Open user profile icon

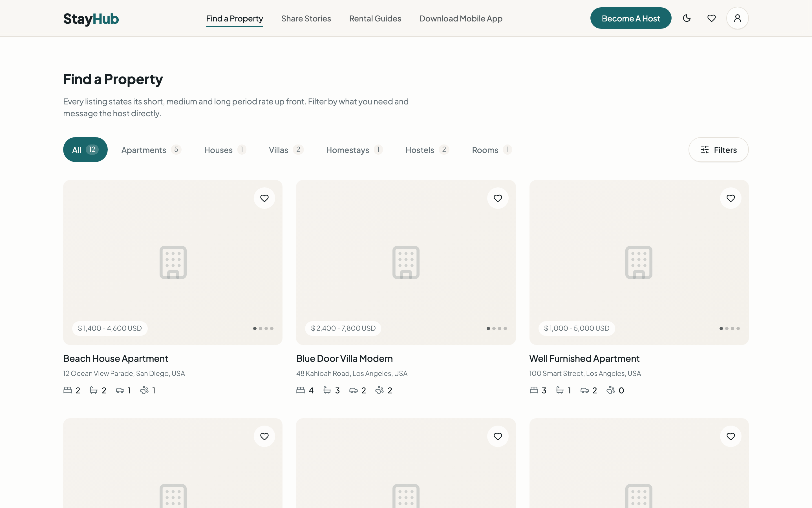737,18
